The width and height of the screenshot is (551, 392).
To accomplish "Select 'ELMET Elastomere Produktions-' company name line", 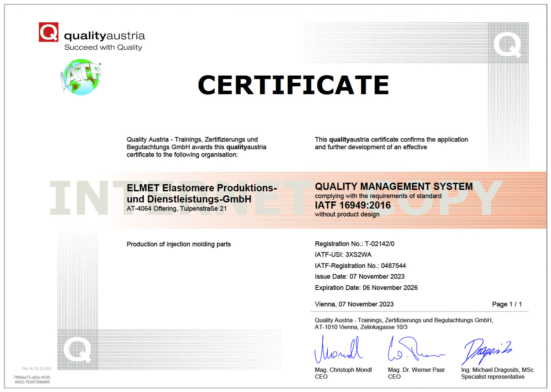I will 202,188.
